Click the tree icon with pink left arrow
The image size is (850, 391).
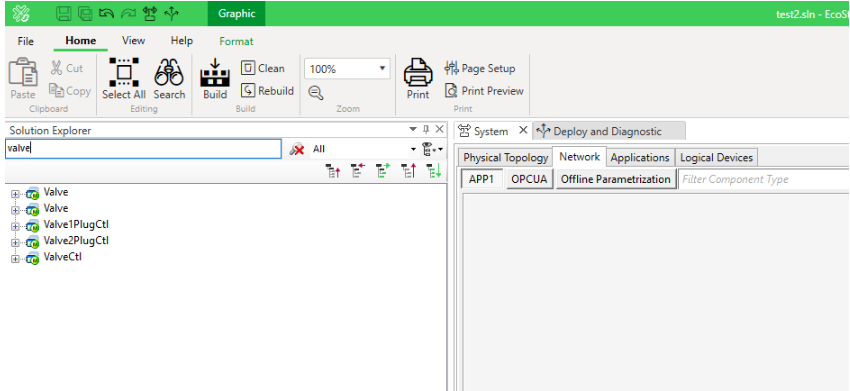(x=358, y=171)
